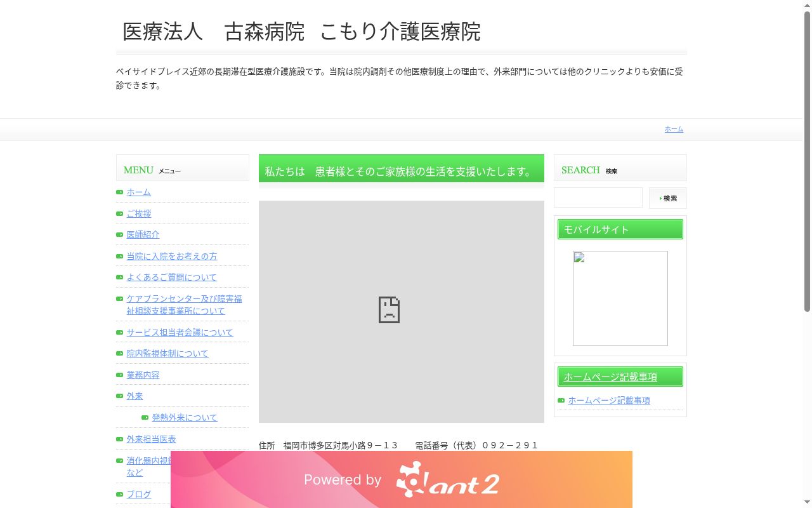Click the broken main slideshow image

pos(402,312)
